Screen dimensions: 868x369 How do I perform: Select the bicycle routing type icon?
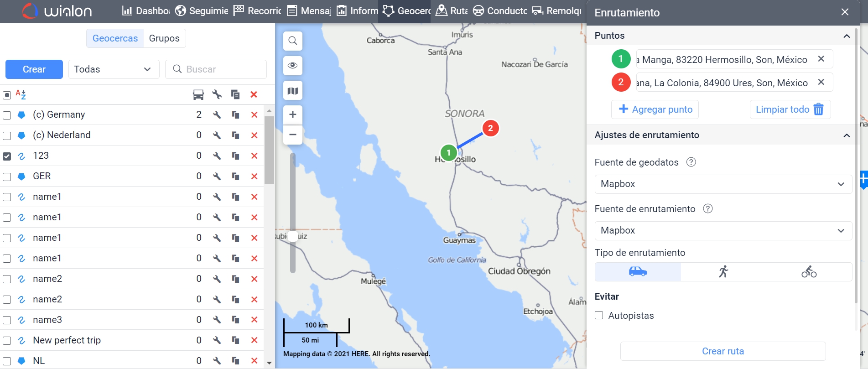[809, 272]
